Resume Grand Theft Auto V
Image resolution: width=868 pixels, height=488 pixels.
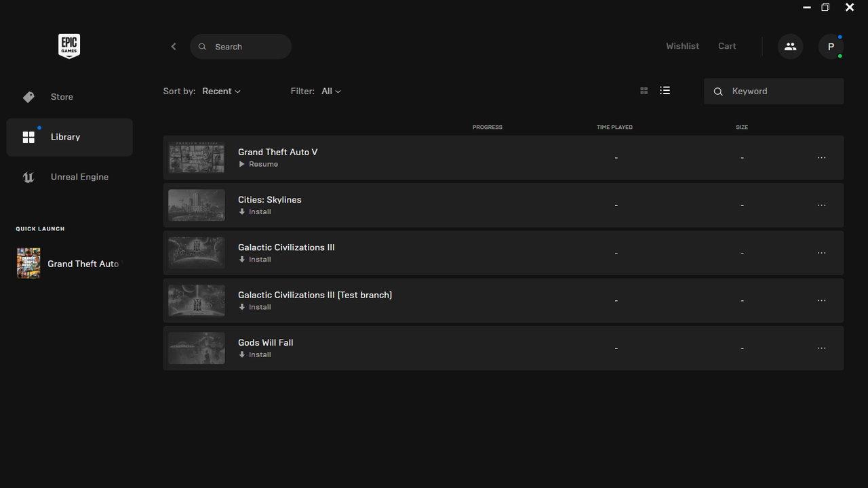(x=258, y=164)
